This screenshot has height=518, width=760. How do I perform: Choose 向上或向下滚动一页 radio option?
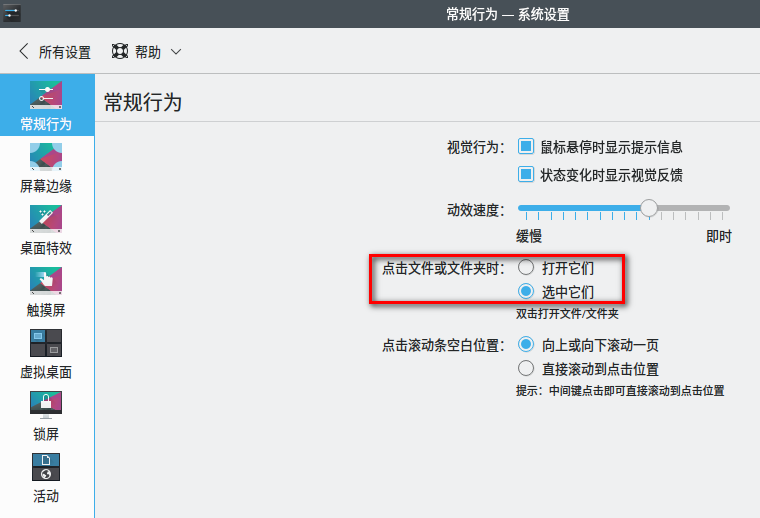click(x=526, y=345)
